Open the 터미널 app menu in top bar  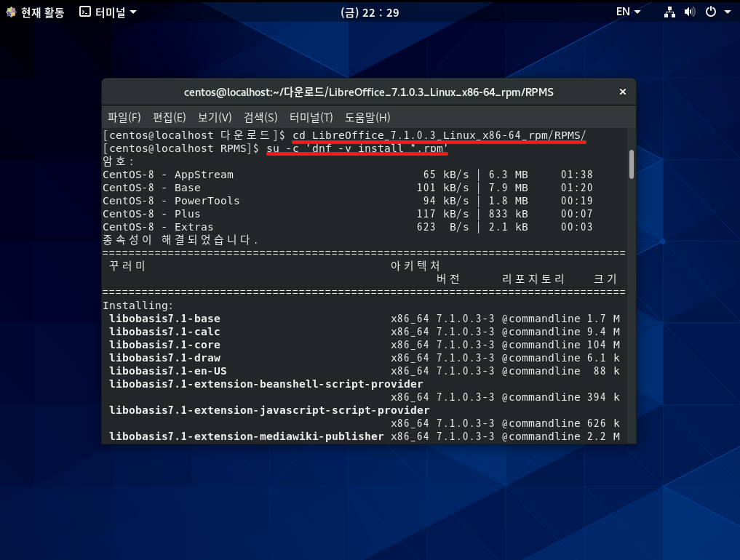(x=108, y=12)
